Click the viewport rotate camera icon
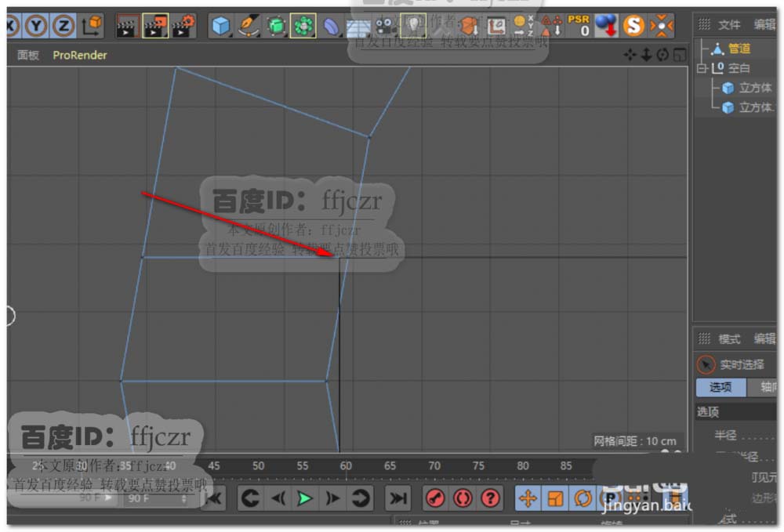 [x=662, y=55]
